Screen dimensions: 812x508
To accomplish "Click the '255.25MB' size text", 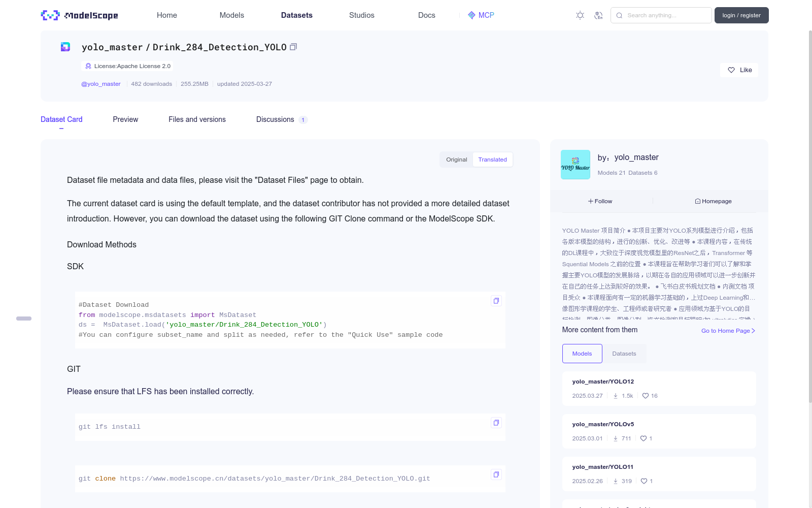I will coord(194,84).
